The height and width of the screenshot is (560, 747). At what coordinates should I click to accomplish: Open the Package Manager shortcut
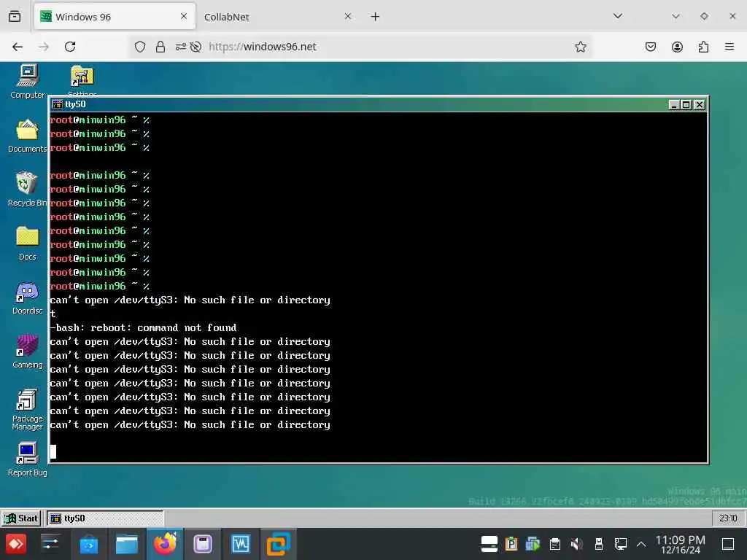point(27,410)
